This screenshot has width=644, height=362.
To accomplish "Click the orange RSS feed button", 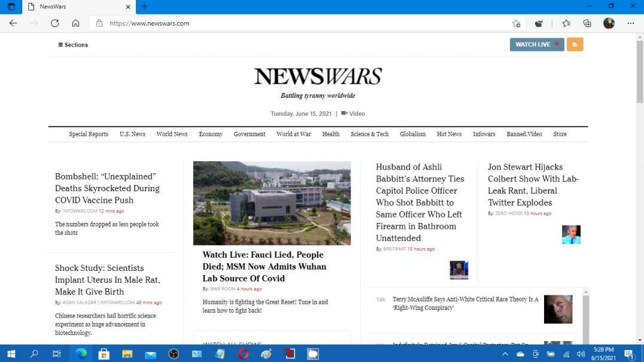I will [575, 44].
